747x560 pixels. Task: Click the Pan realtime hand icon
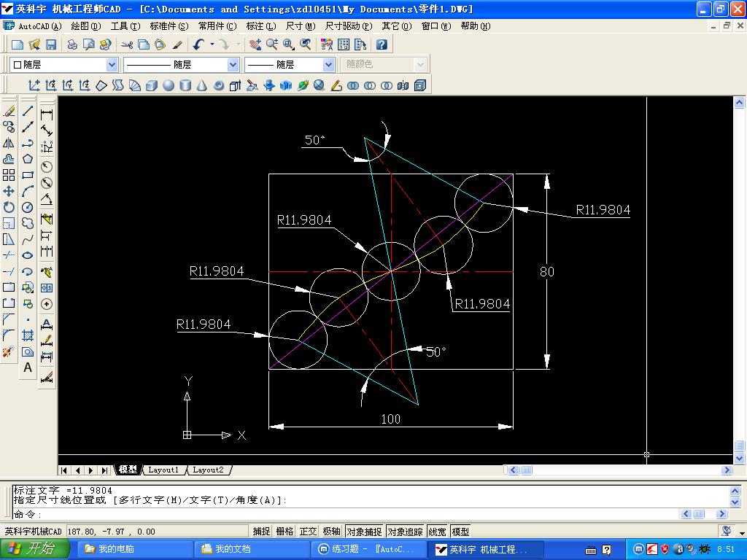(x=255, y=44)
